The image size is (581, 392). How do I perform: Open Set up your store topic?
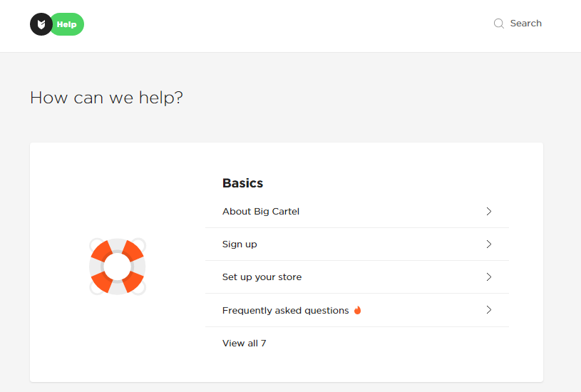point(262,277)
